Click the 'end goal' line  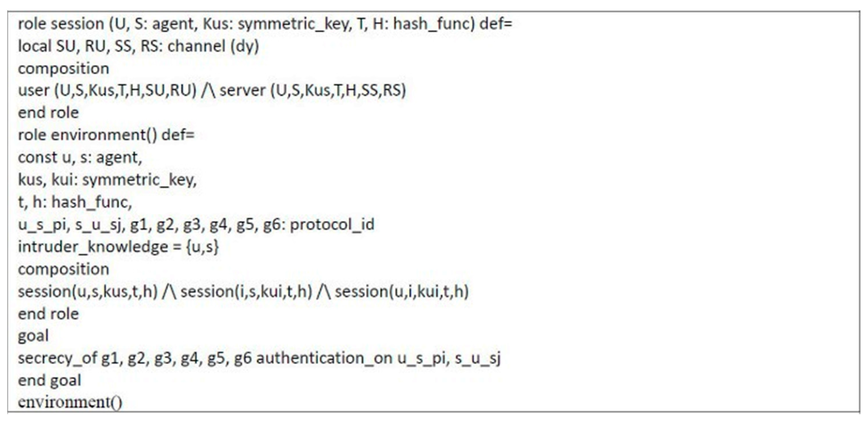coord(49,381)
